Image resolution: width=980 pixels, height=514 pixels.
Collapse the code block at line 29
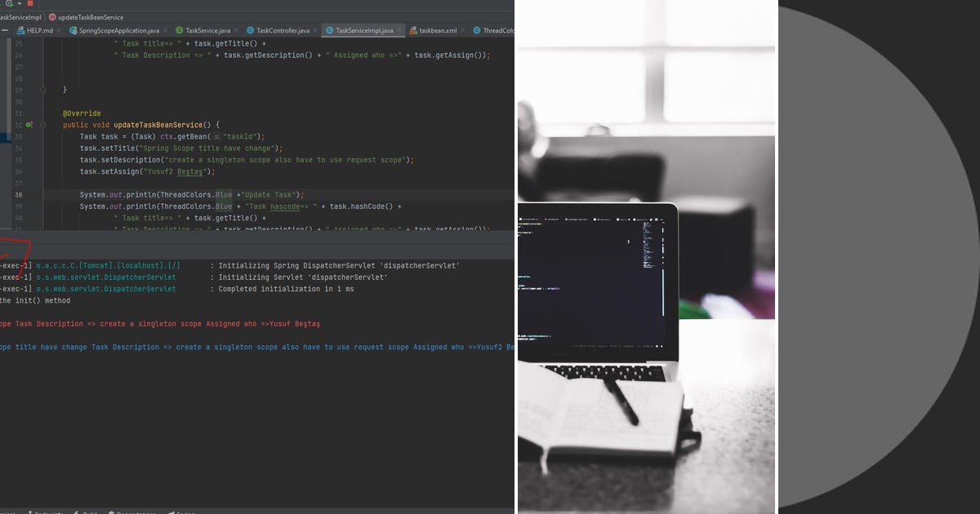pyautogui.click(x=43, y=90)
